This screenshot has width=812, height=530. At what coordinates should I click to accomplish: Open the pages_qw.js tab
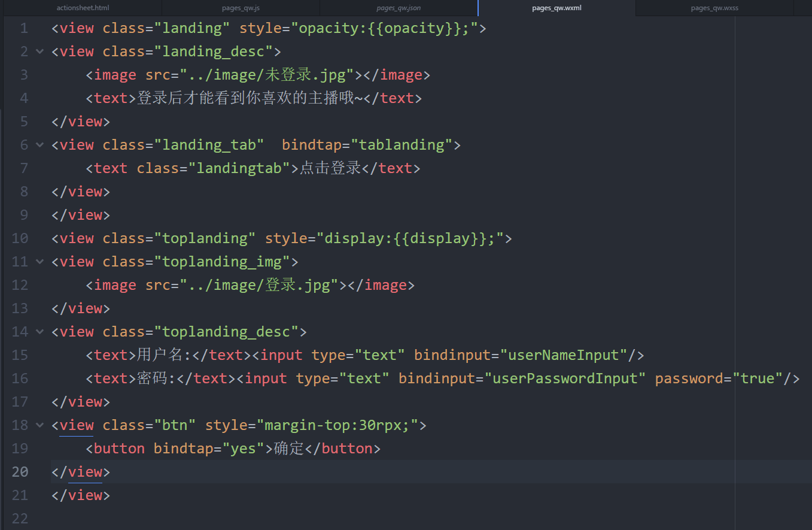click(241, 8)
